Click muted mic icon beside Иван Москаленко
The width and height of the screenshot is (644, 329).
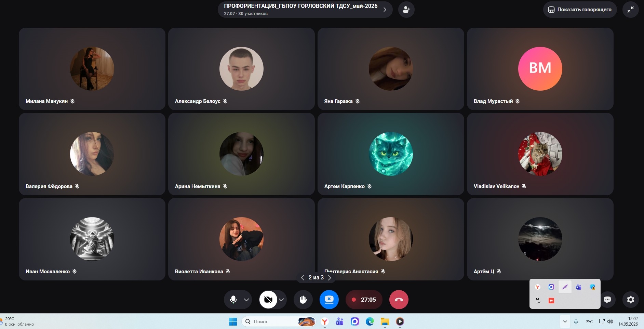pyautogui.click(x=75, y=272)
